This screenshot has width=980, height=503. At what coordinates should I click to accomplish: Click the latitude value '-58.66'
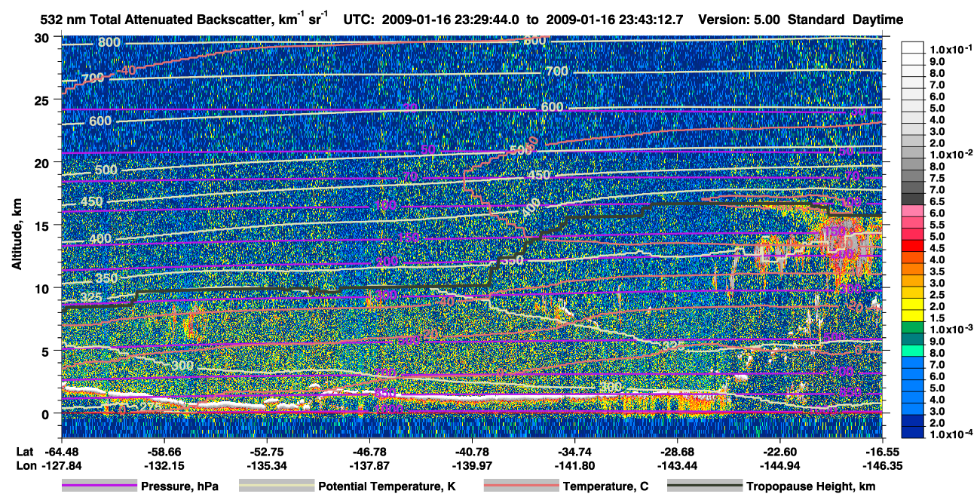point(164,452)
